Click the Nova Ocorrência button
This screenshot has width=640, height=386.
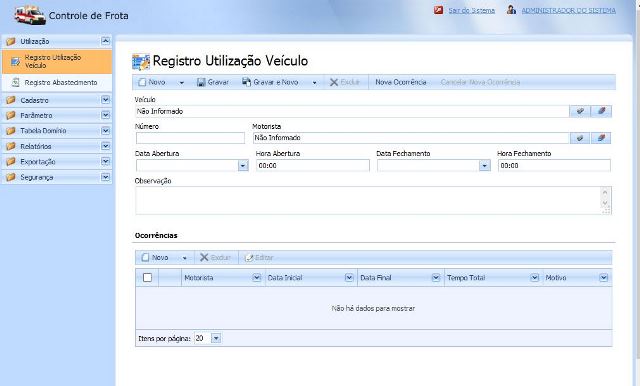[x=401, y=82]
